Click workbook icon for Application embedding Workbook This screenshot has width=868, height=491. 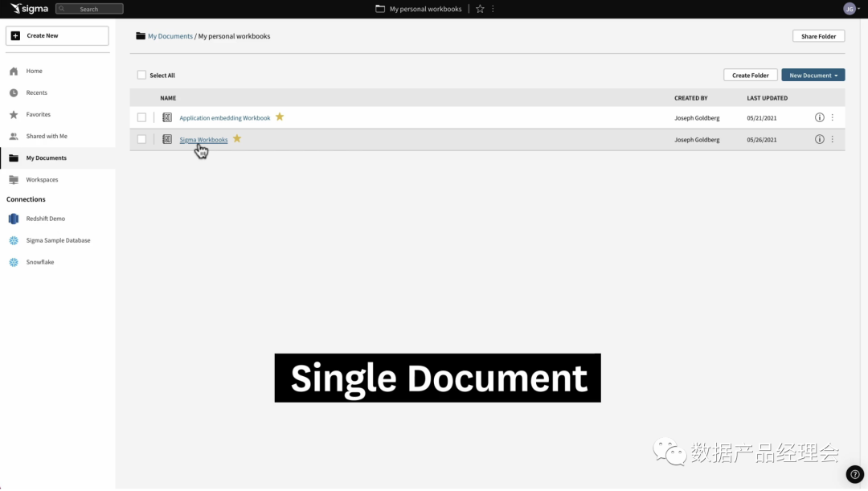click(167, 117)
